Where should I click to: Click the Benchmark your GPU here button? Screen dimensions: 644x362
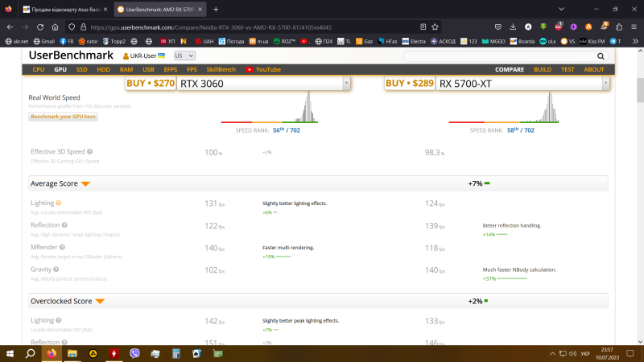pyautogui.click(x=64, y=117)
